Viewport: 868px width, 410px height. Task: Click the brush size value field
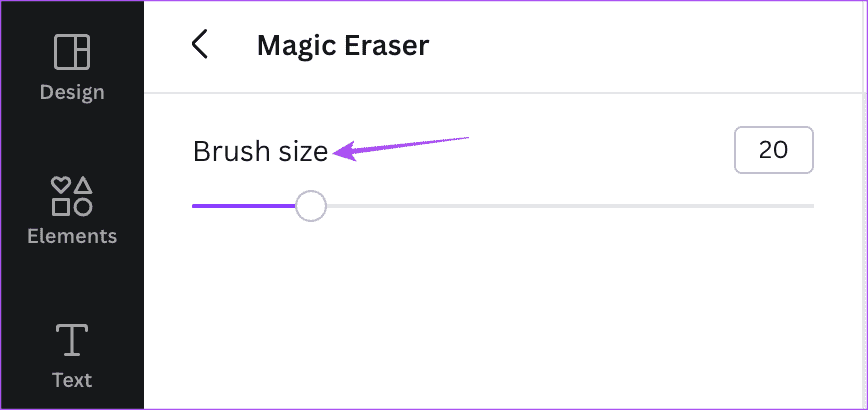773,150
